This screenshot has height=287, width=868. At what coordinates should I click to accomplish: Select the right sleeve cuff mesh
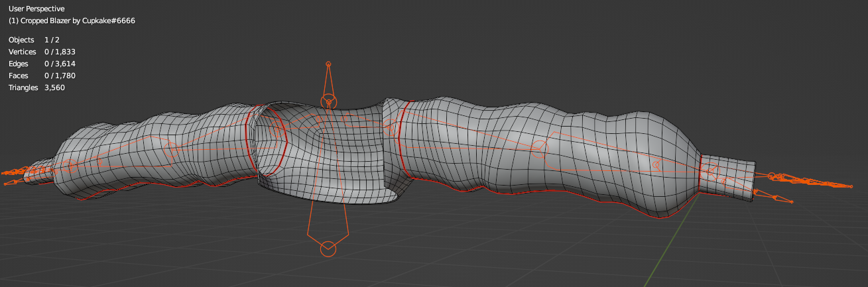(x=727, y=177)
